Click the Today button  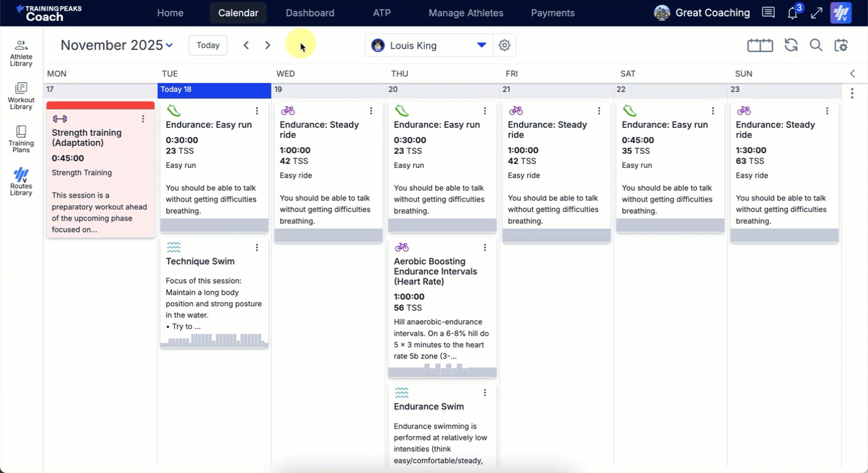[x=208, y=45]
